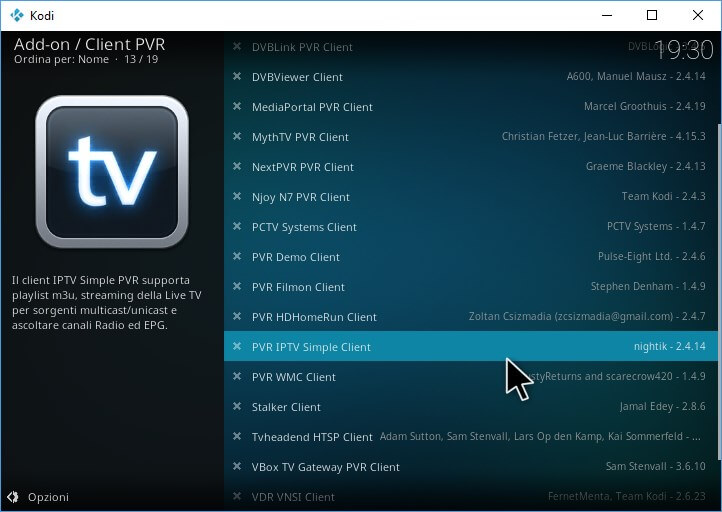
Task: Open PCTV Systems Client add-on
Action: pos(471,227)
